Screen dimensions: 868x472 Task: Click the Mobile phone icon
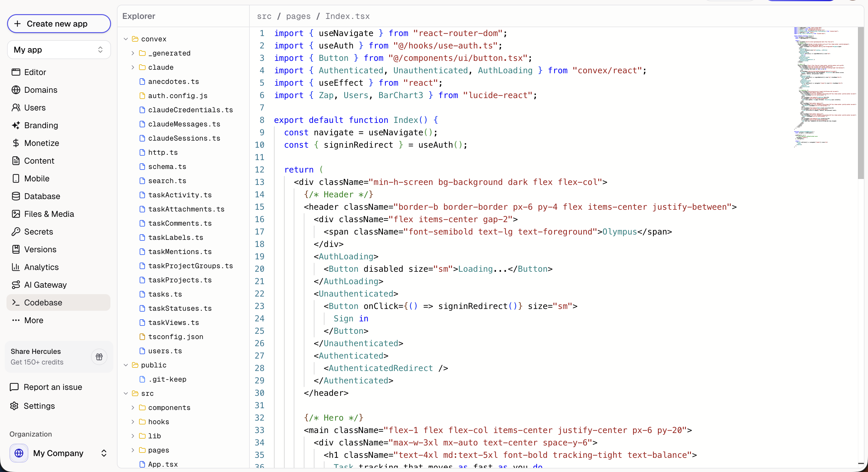[x=16, y=178]
